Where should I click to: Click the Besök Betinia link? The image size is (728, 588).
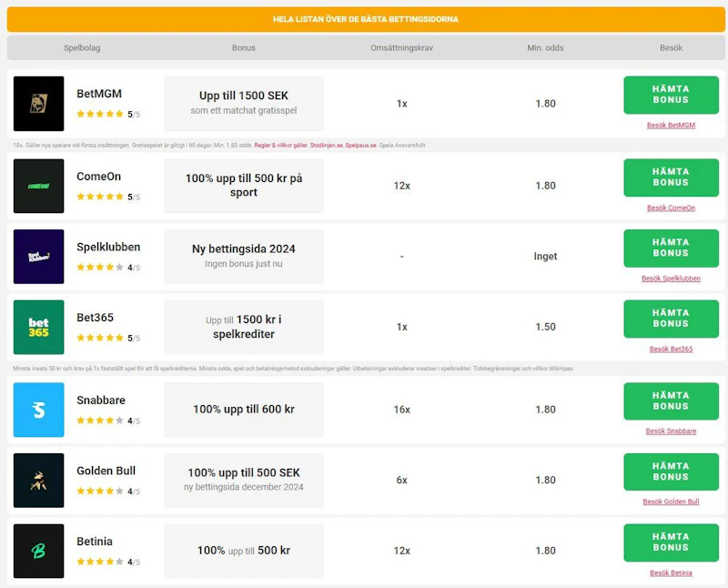point(671,573)
